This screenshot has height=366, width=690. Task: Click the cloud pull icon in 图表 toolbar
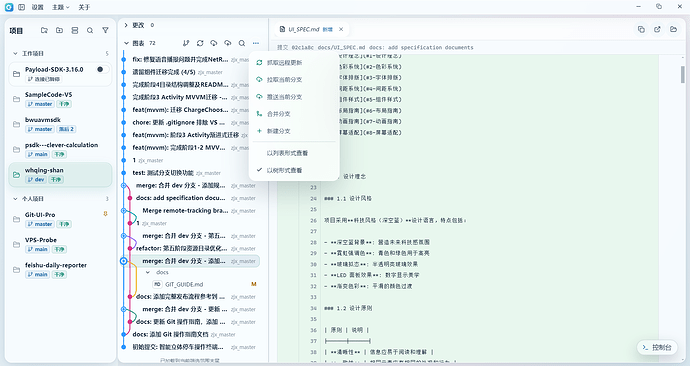pyautogui.click(x=214, y=43)
